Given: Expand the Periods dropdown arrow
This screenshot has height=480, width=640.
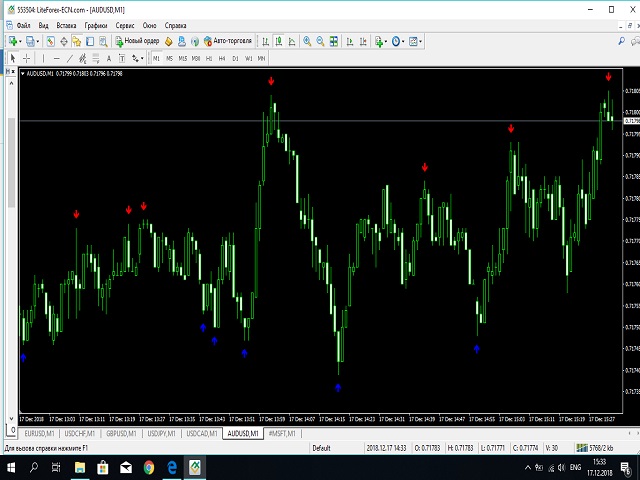Looking at the screenshot, I should coord(403,41).
